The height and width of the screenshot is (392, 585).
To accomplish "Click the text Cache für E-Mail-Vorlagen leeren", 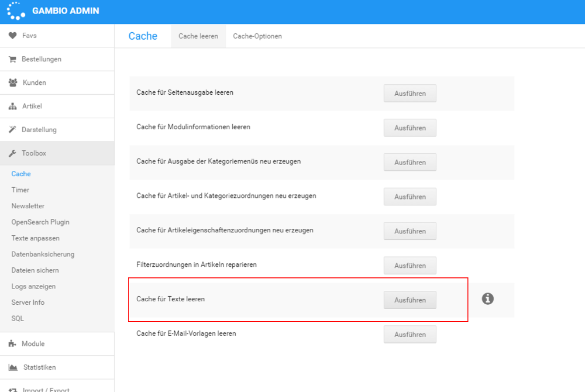I will pyautogui.click(x=186, y=333).
